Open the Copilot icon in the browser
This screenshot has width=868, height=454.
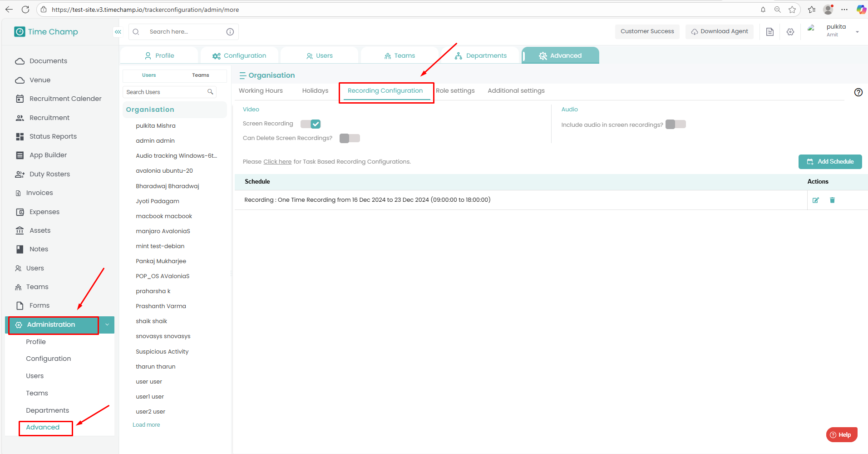861,10
